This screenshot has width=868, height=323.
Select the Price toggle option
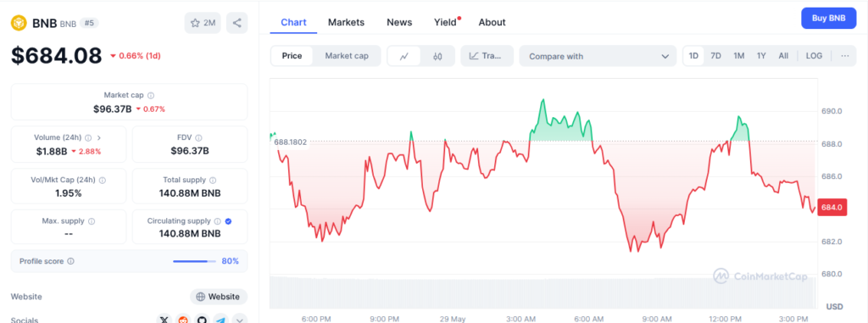click(292, 56)
